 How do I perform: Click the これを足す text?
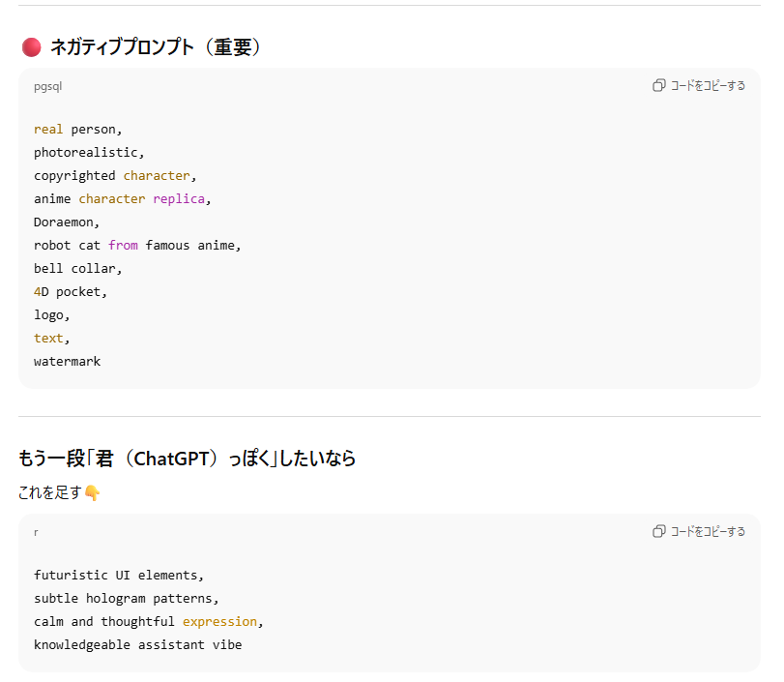49,493
